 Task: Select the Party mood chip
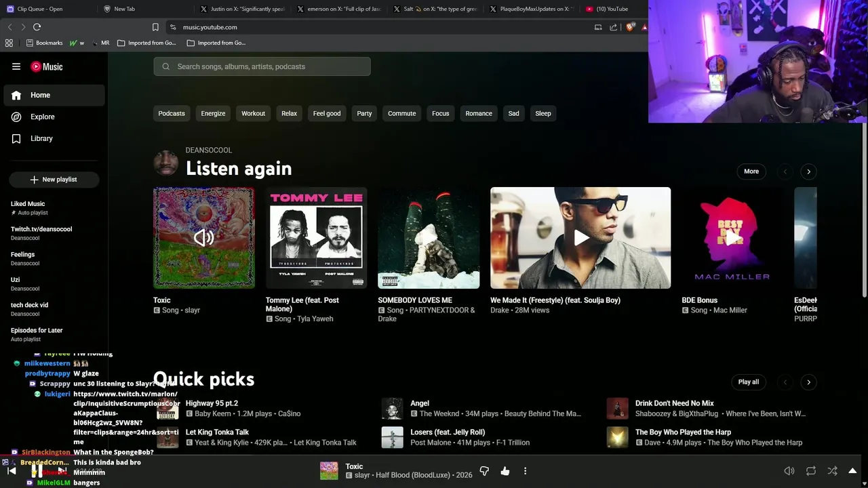[364, 113]
